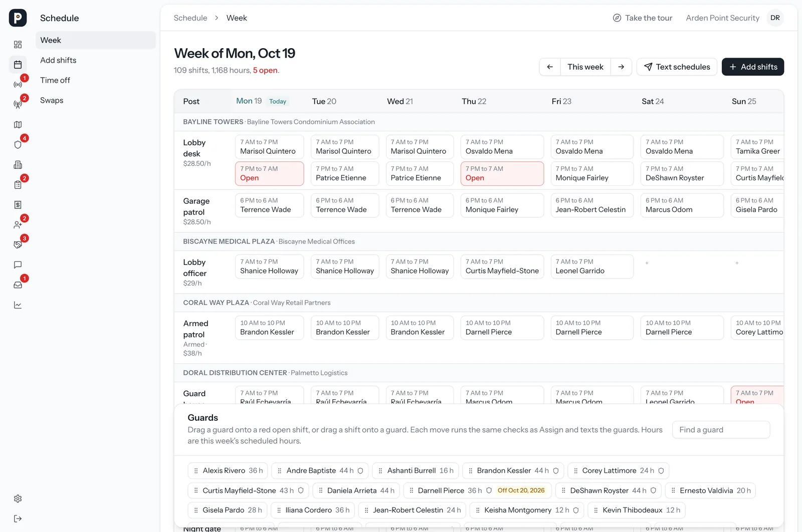Click the log out icon
The image size is (802, 532).
click(x=18, y=518)
